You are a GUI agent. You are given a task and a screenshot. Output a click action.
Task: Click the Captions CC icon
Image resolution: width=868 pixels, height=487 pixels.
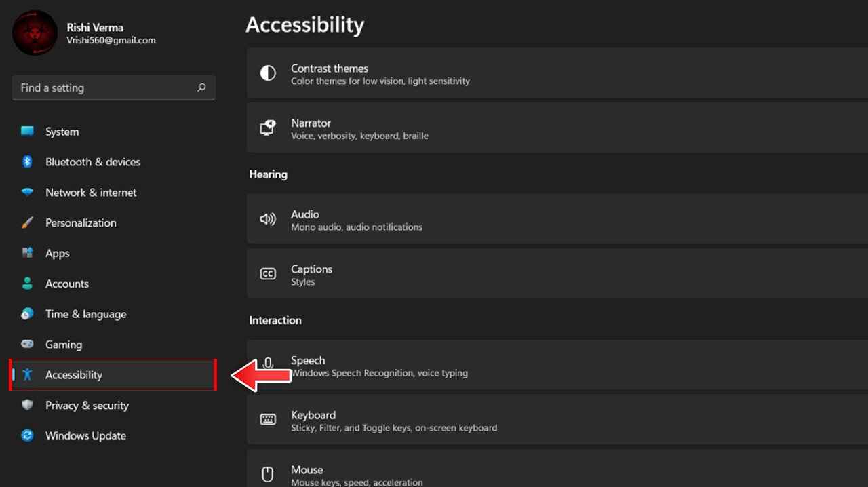(268, 274)
